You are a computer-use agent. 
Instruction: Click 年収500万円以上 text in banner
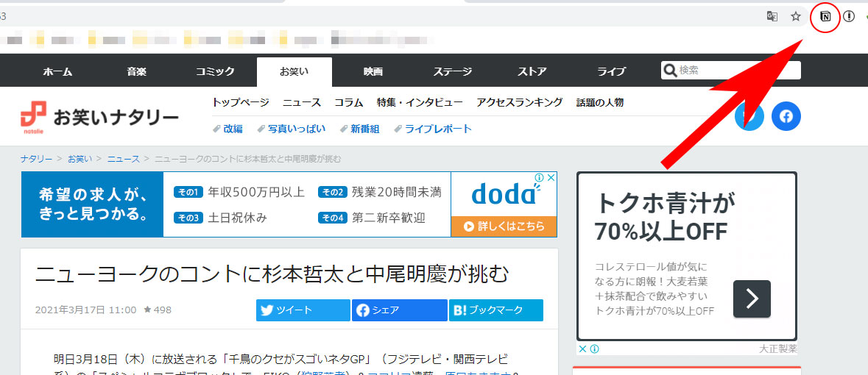tap(256, 193)
